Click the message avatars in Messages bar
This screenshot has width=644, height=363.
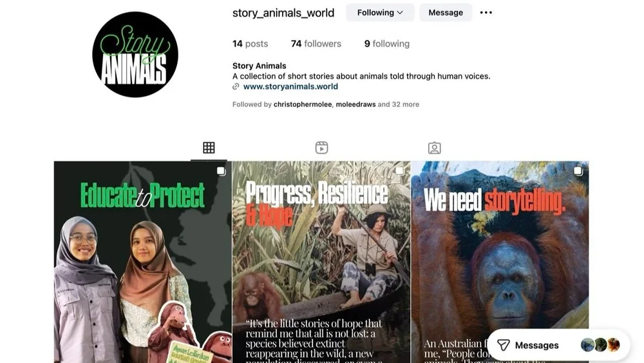(x=600, y=345)
